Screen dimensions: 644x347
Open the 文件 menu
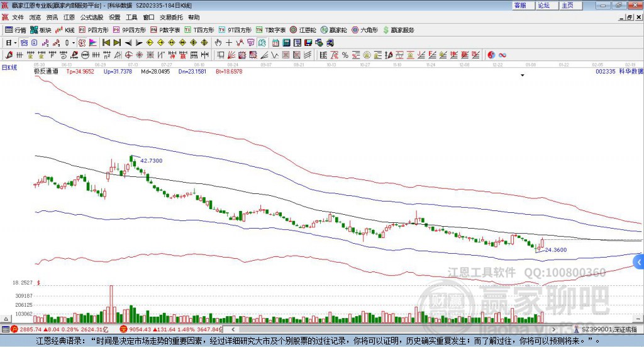coord(18,17)
